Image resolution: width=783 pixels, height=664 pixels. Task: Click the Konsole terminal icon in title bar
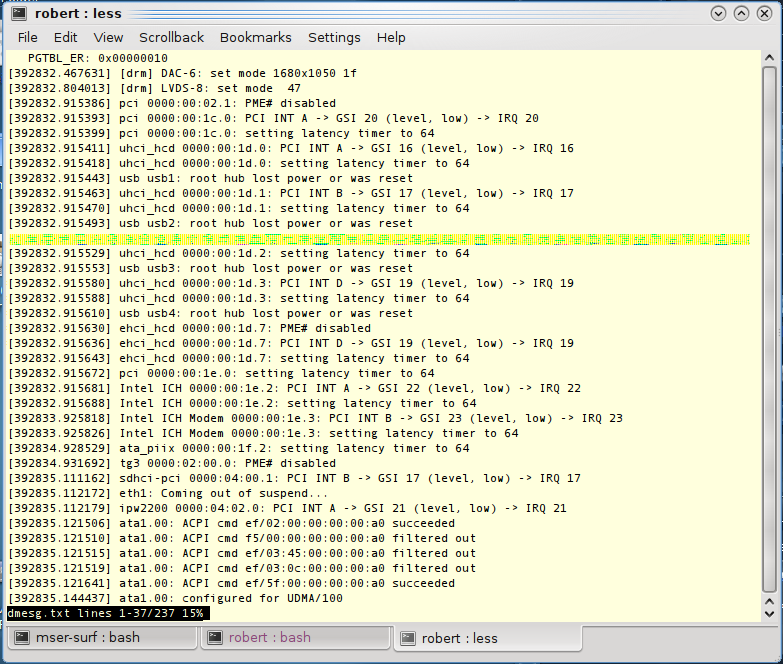pos(17,13)
